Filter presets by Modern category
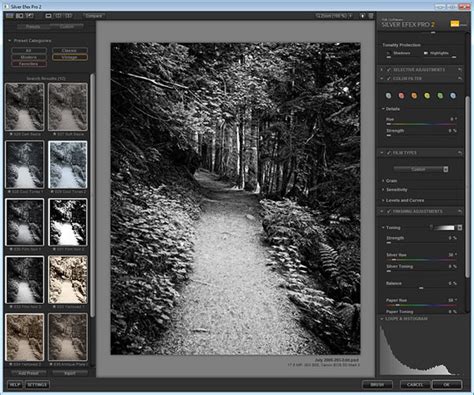The height and width of the screenshot is (395, 474). pyautogui.click(x=29, y=57)
